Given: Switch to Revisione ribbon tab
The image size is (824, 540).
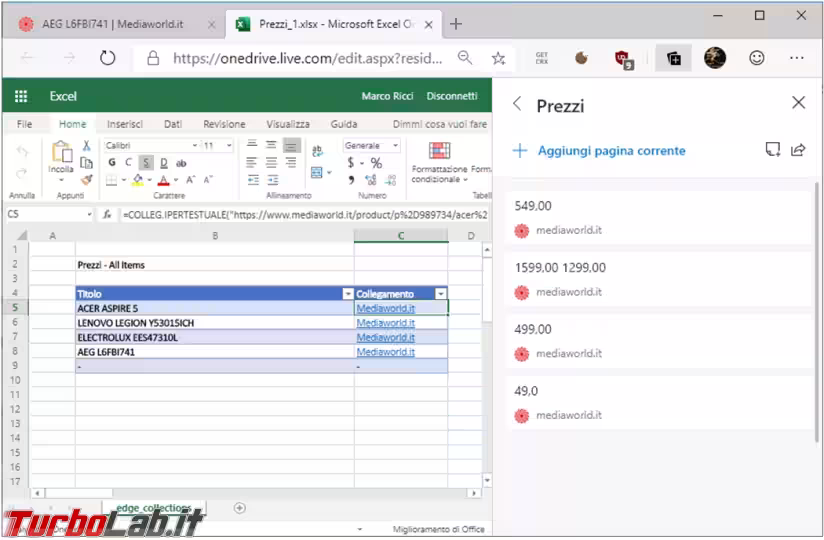Looking at the screenshot, I should click(x=224, y=124).
